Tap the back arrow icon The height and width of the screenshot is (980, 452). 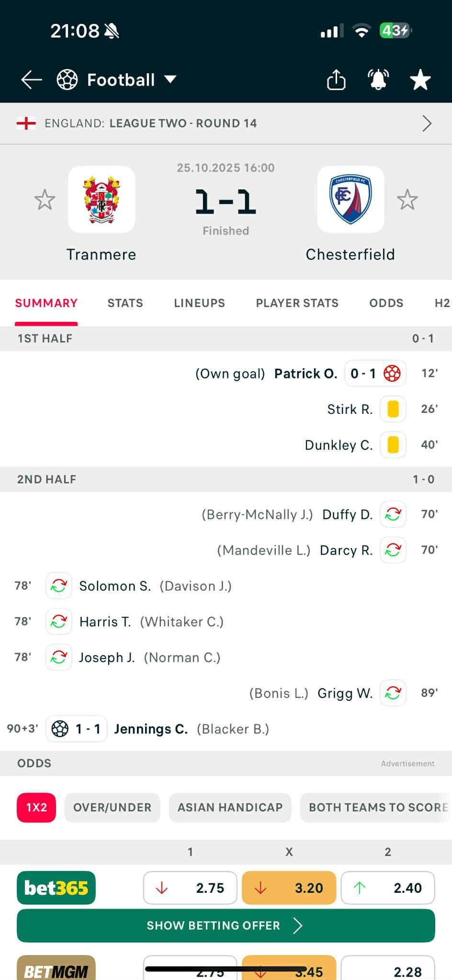click(x=32, y=80)
